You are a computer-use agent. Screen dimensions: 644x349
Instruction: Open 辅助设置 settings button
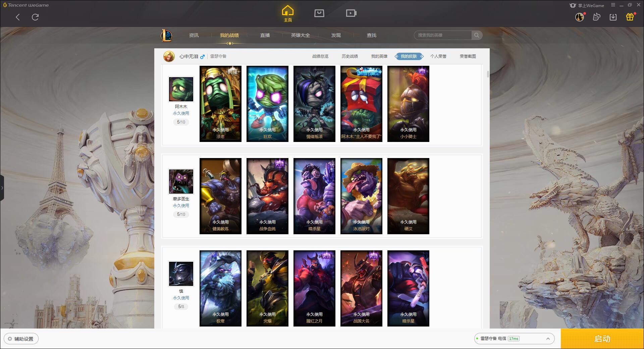pos(21,339)
